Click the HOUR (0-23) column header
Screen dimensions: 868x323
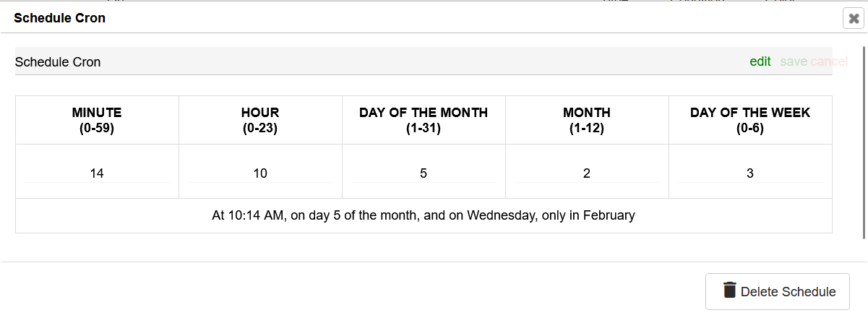(260, 121)
